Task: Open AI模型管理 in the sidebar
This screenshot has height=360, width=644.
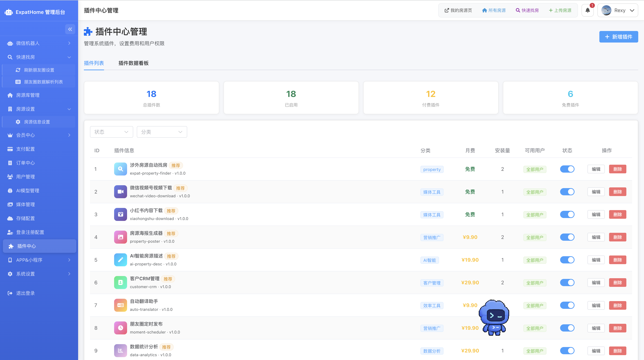Action: (39, 190)
